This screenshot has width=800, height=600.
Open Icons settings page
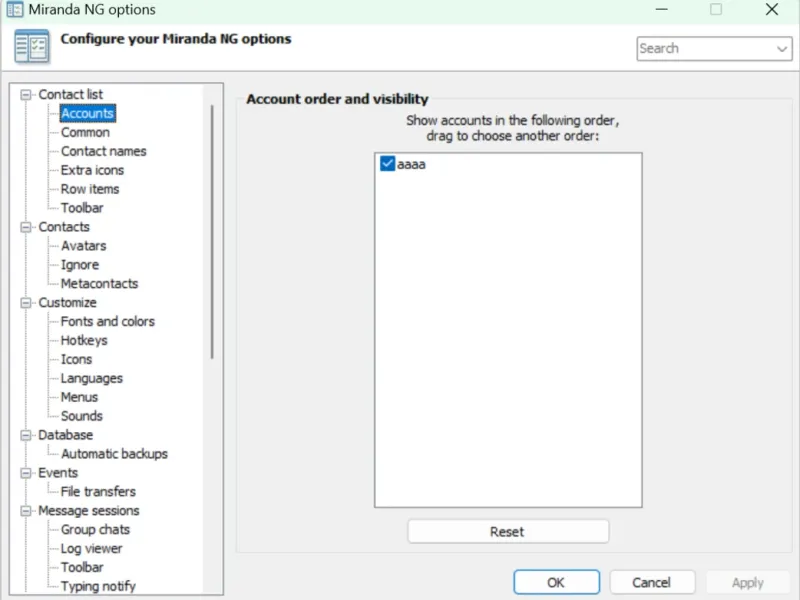(x=77, y=359)
